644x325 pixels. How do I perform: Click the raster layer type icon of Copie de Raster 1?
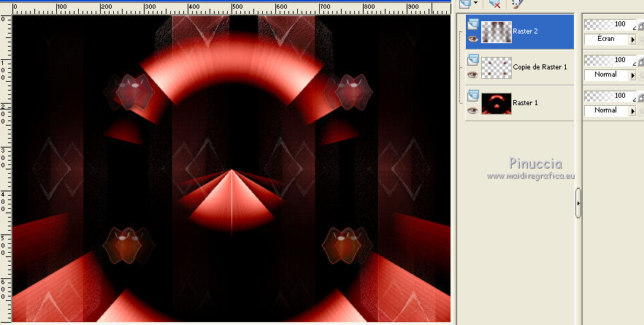472,61
